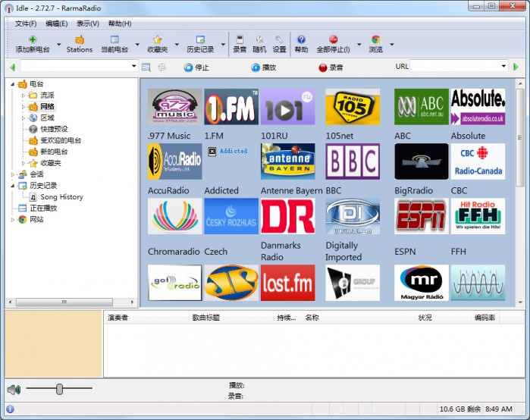This screenshot has height=420, width=530.
Task: Open the history dropdown arrow in the toolbar
Action: 223,44
